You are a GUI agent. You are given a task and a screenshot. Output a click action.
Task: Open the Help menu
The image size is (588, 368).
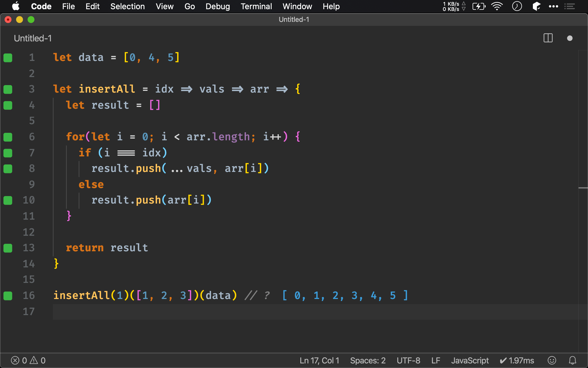pyautogui.click(x=331, y=6)
